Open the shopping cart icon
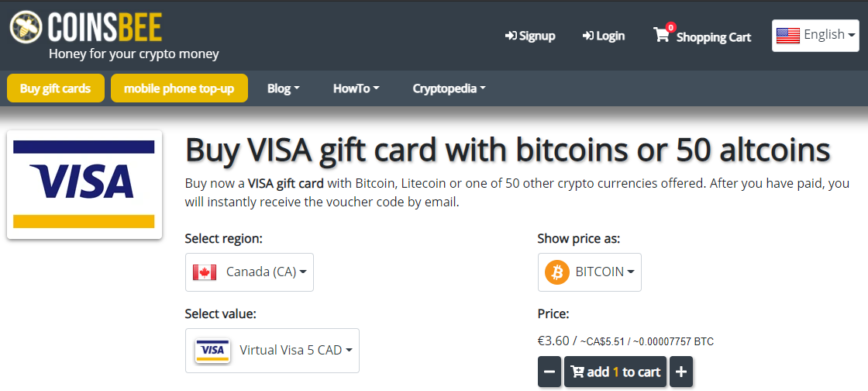This screenshot has width=868, height=391. click(x=661, y=36)
